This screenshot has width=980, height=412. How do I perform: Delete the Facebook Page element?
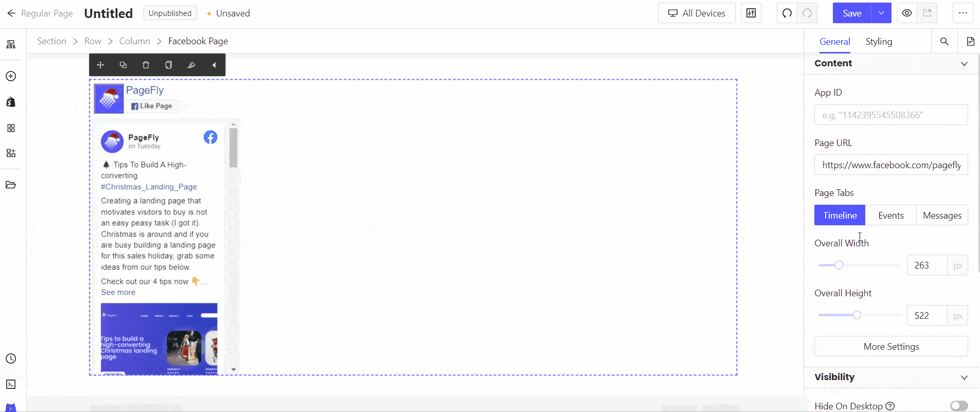[x=146, y=65]
